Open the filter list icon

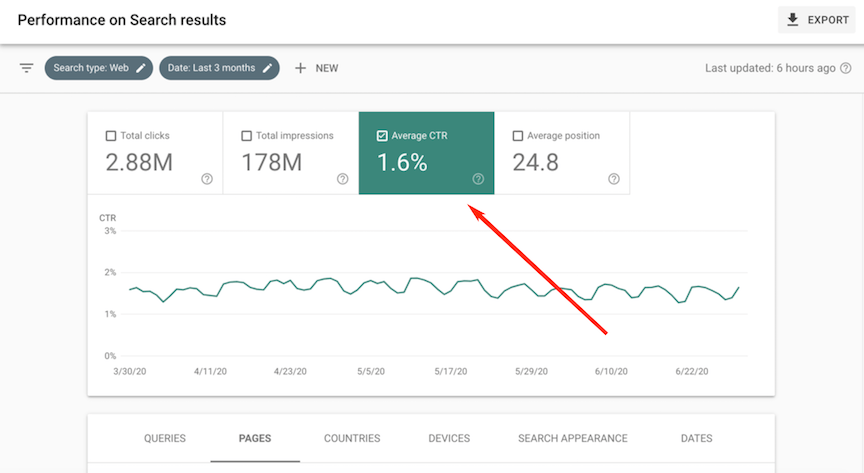pos(26,68)
